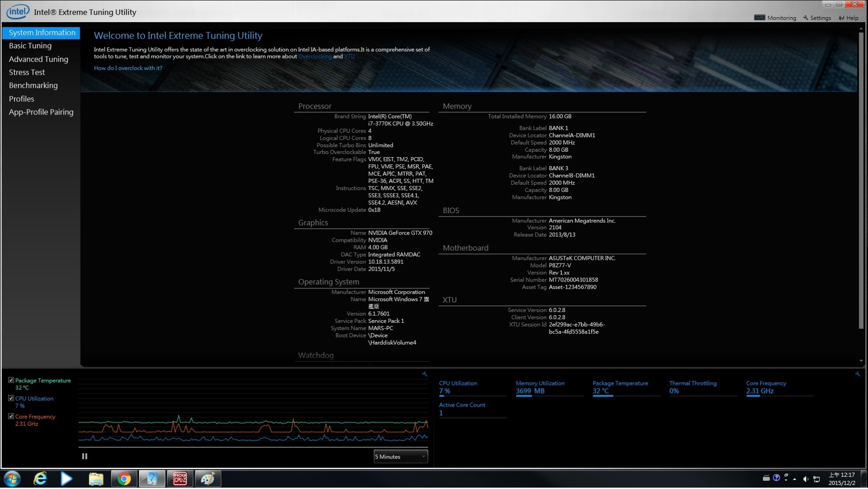The width and height of the screenshot is (868, 489).
Task: Switch to the Intel XTU taskbar button
Action: [x=152, y=479]
